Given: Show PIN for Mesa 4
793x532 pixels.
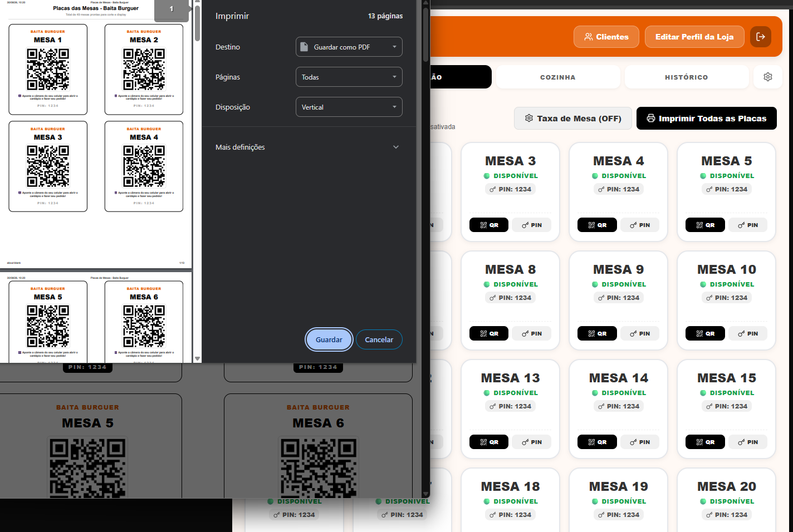Looking at the screenshot, I should 640,225.
